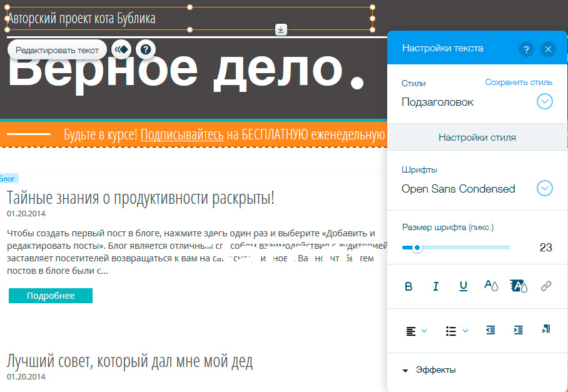Open the animation settings icon beside Редактировать текст
Viewport: 568px width, 392px height.
pyautogui.click(x=121, y=49)
